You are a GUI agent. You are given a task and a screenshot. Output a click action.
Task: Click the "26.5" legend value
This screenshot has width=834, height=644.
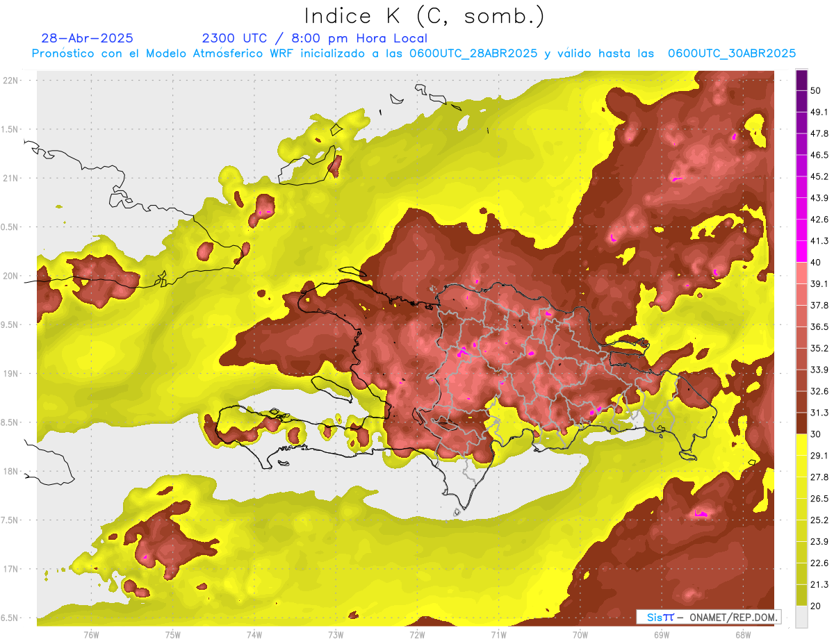(x=819, y=499)
